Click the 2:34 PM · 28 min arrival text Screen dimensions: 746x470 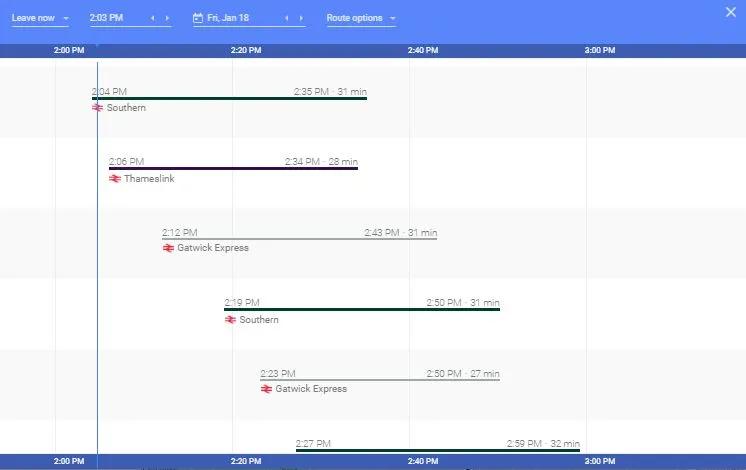pos(321,161)
